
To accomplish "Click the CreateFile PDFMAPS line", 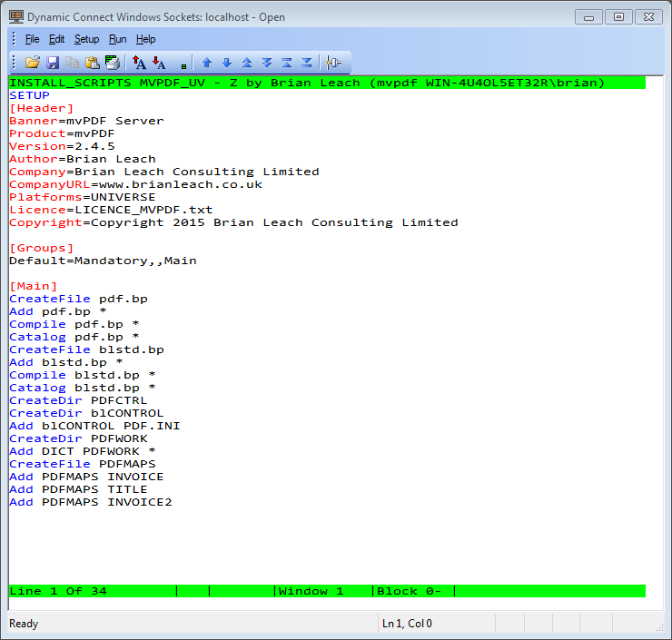I will coord(83,464).
